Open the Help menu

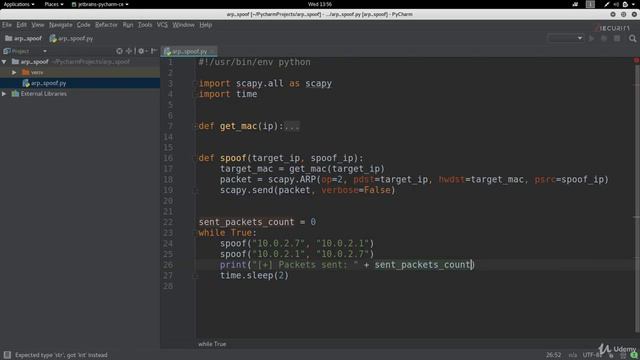coord(206,25)
